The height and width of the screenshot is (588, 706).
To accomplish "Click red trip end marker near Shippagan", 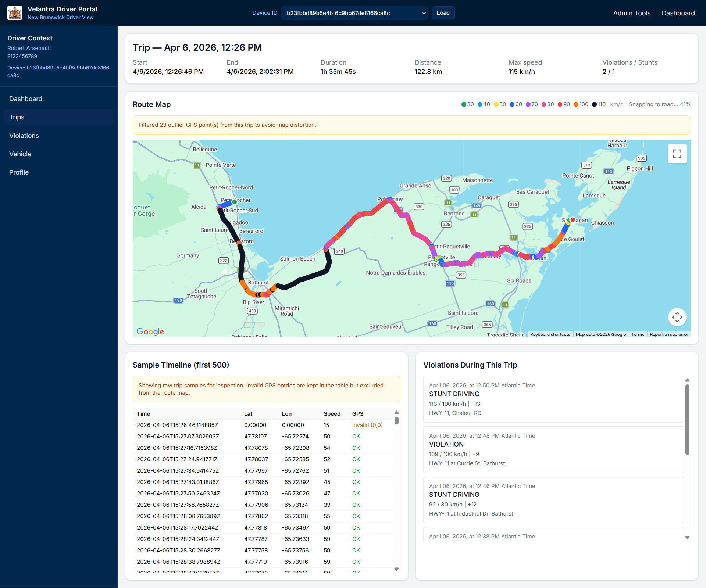I will point(573,220).
